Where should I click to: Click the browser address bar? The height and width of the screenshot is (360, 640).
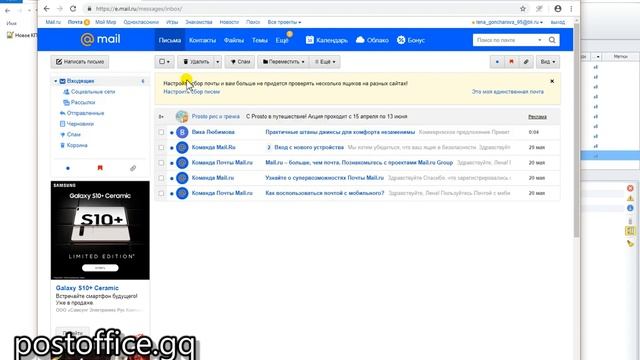click(302, 9)
